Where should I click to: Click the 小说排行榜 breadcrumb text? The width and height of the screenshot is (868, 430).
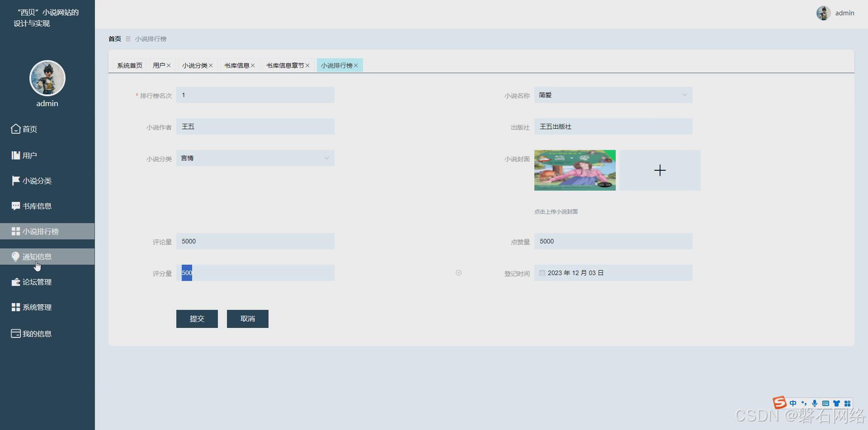pyautogui.click(x=151, y=39)
